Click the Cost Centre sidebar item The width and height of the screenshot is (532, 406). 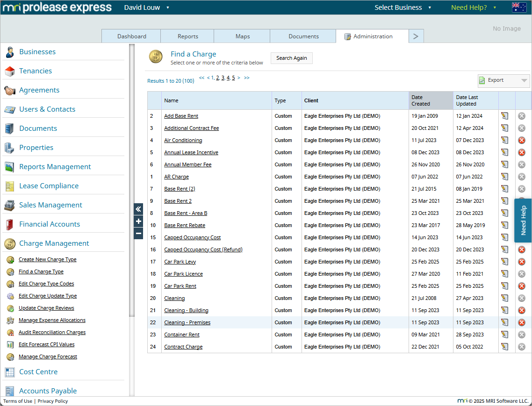point(38,372)
